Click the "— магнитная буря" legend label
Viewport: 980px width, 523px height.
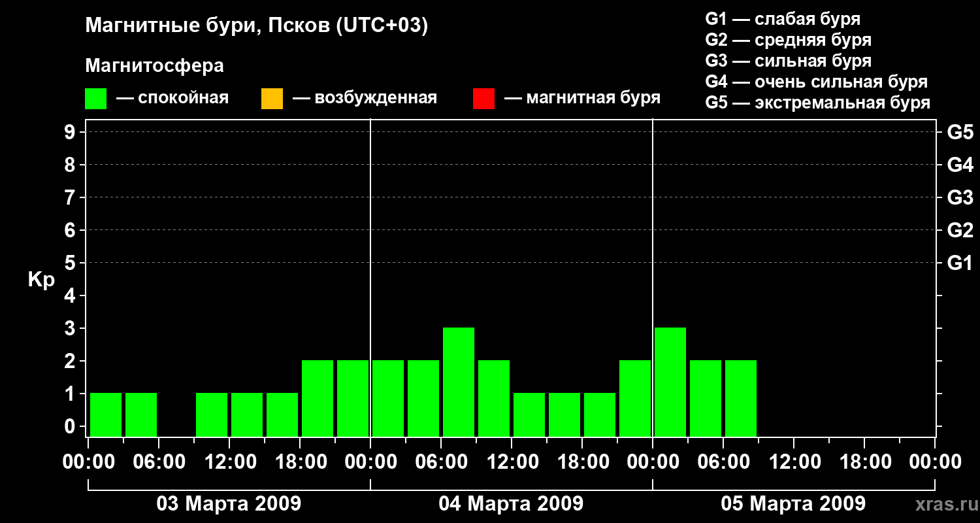click(x=583, y=98)
